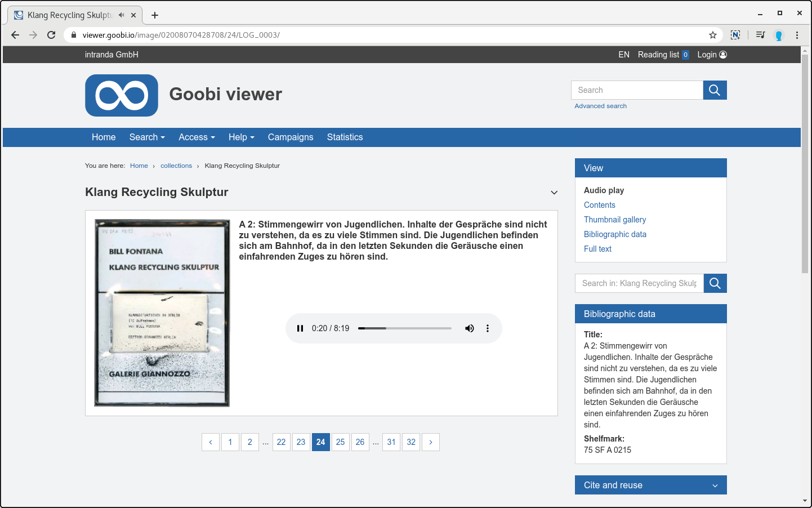
Task: Open a new browser tab
Action: click(x=155, y=15)
